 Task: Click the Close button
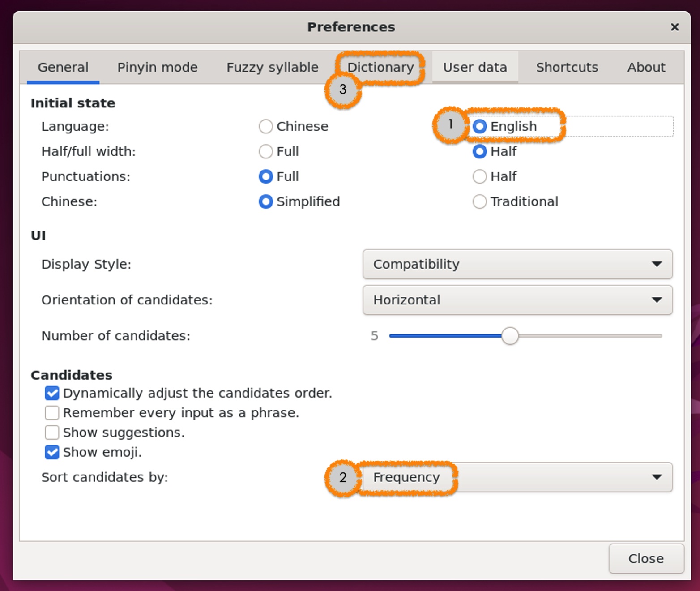click(x=646, y=559)
